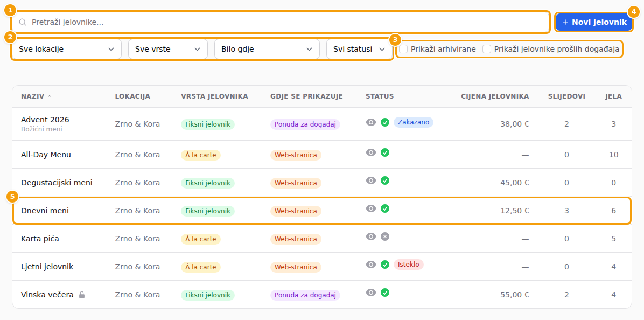Open the Bilo gdje dropdown
644x320 pixels.
tap(267, 50)
